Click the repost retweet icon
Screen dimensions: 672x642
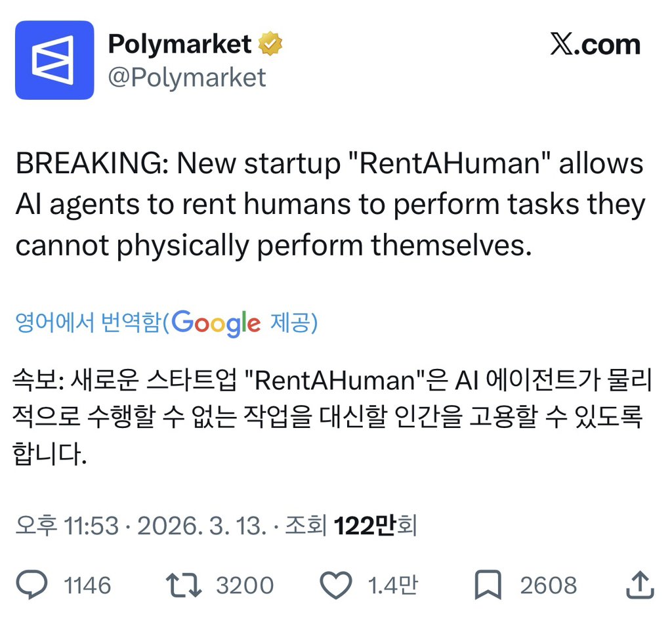tap(184, 584)
